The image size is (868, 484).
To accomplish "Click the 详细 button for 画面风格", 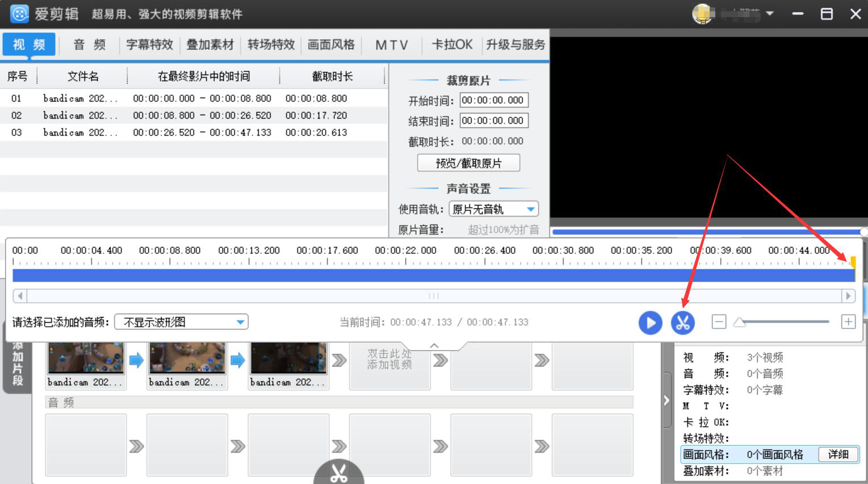I will (838, 454).
